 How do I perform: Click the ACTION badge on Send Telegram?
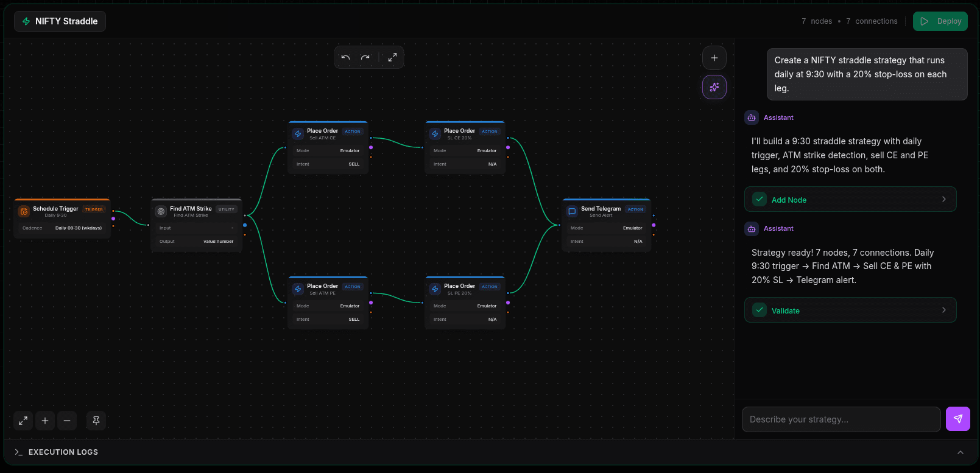coord(635,209)
